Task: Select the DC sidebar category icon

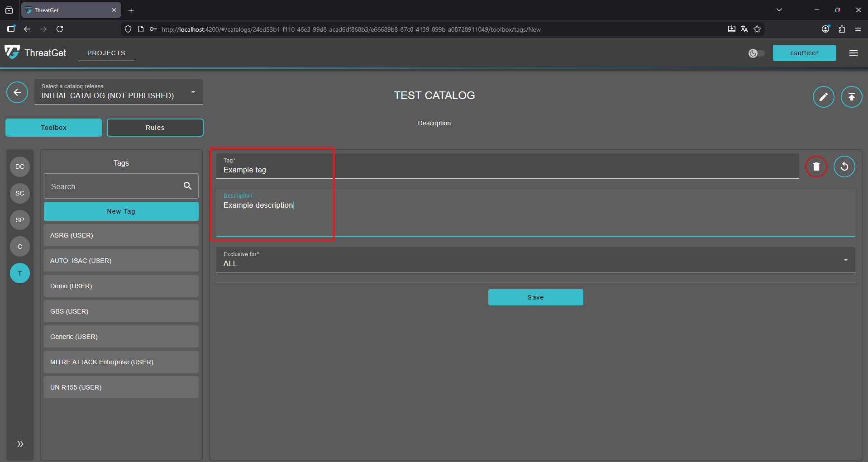Action: point(20,167)
